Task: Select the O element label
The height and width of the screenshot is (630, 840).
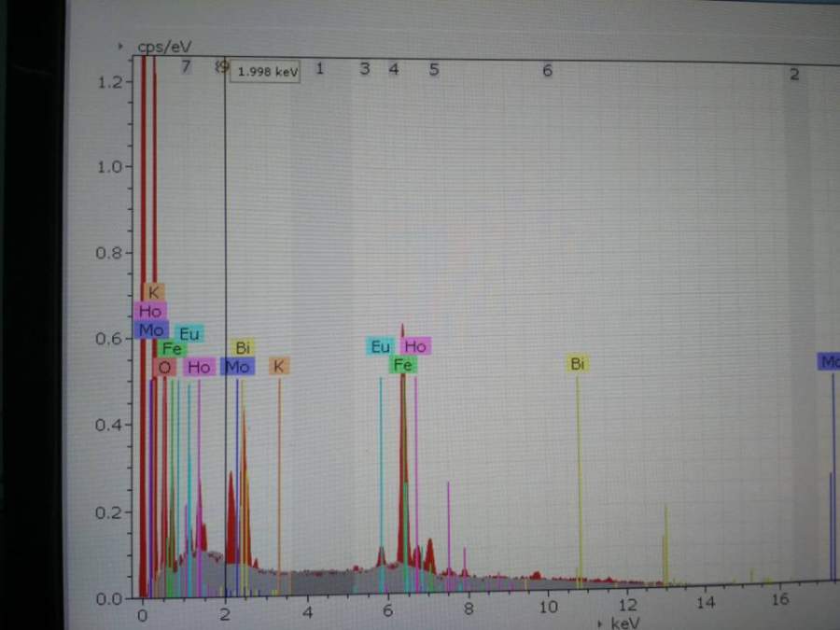Action: coord(164,367)
